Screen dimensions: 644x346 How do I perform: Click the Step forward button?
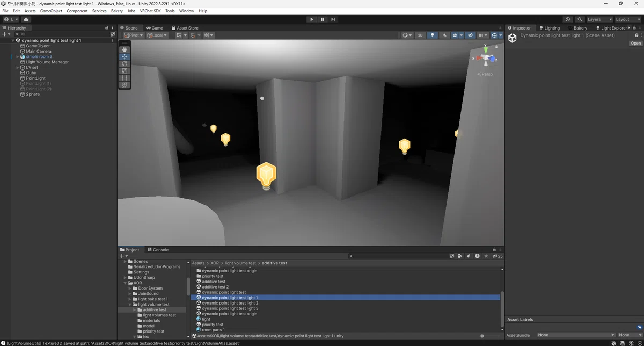pyautogui.click(x=333, y=19)
